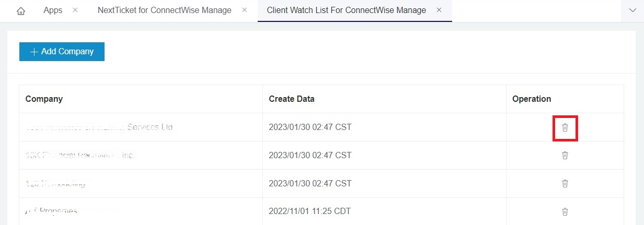Click the Company column header

pos(44,99)
